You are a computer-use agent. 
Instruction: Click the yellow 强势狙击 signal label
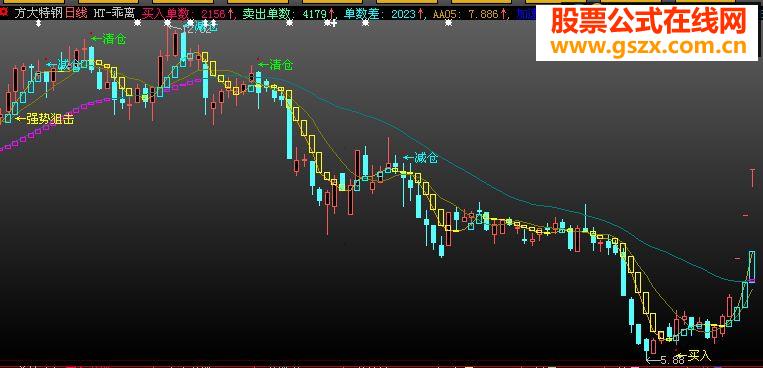coord(44,119)
